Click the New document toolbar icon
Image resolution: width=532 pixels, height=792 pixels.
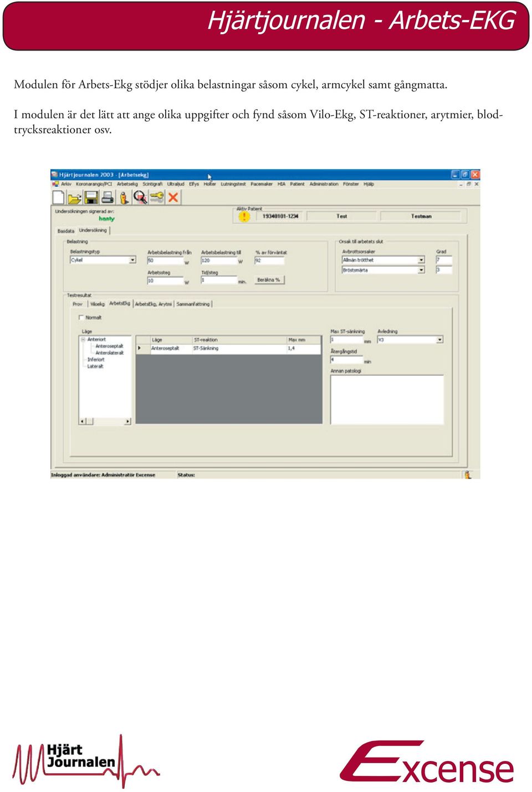58,197
